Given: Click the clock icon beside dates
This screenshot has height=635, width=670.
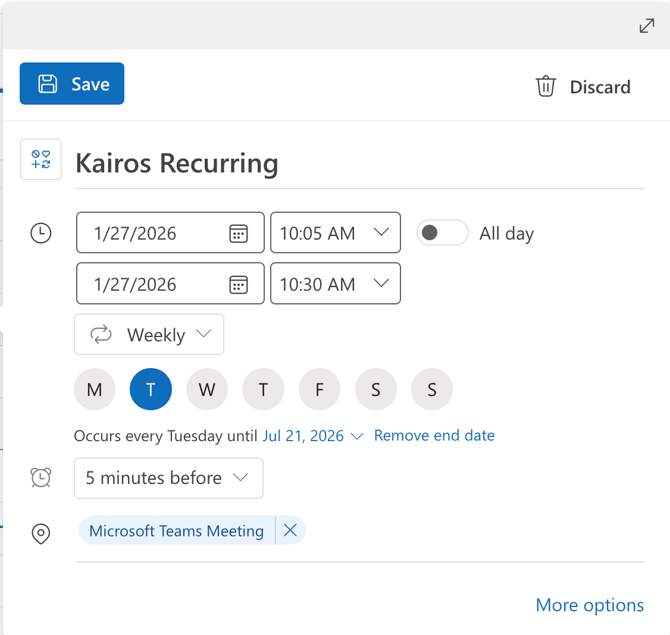Looking at the screenshot, I should pyautogui.click(x=41, y=233).
